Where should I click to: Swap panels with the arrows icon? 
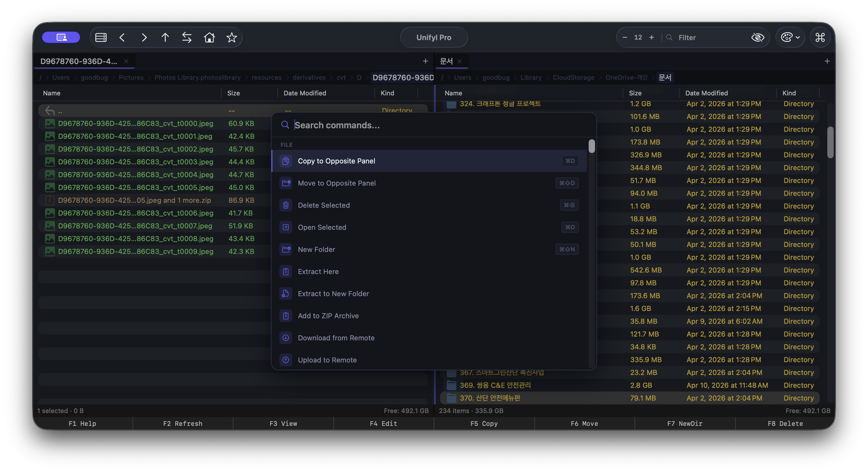187,38
